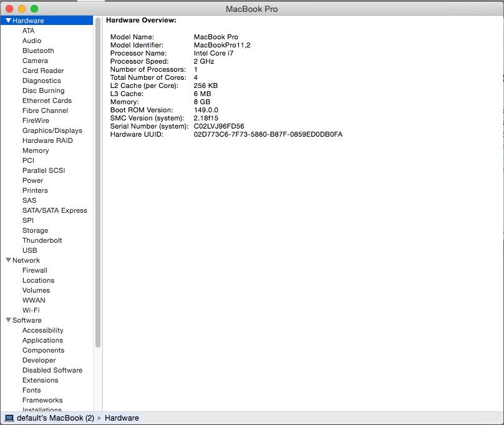
Task: View installed Applications under Software
Action: (x=43, y=340)
